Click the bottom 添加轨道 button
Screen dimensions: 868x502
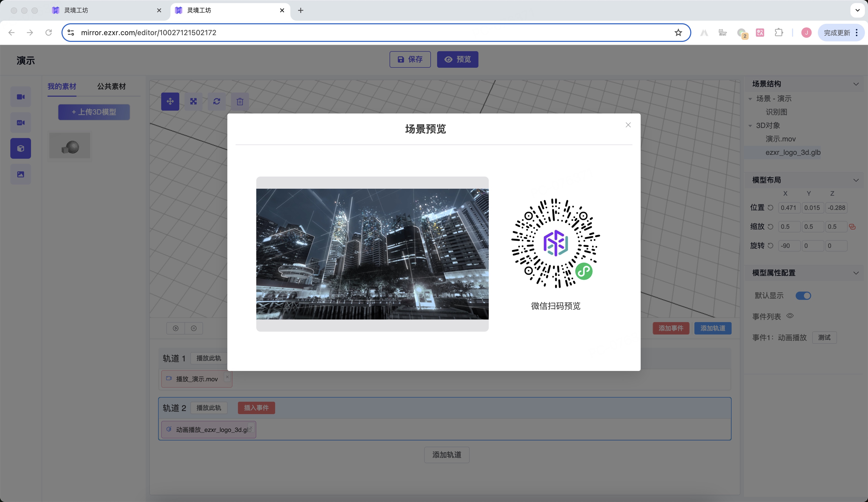click(447, 455)
